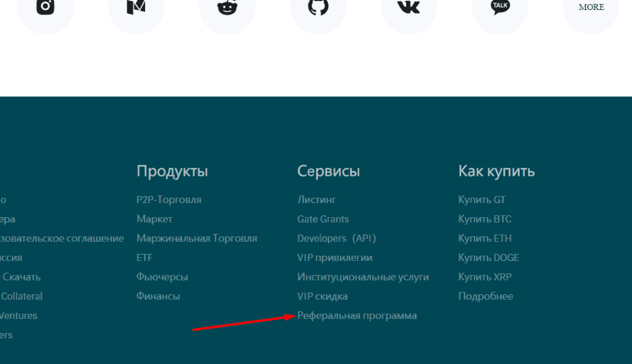Open the Developers (API) link

click(x=336, y=238)
